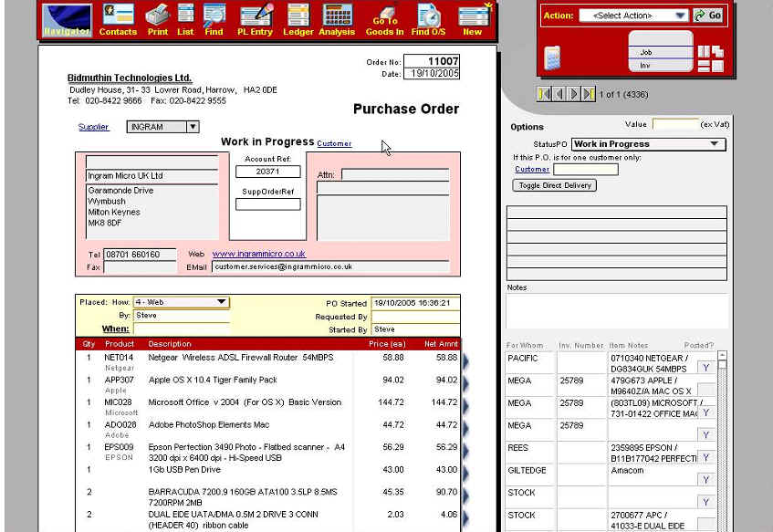This screenshot has width=773, height=532.
Task: Toggle Posted box for MICROSOFT OFFICE row
Action: pyautogui.click(x=706, y=412)
